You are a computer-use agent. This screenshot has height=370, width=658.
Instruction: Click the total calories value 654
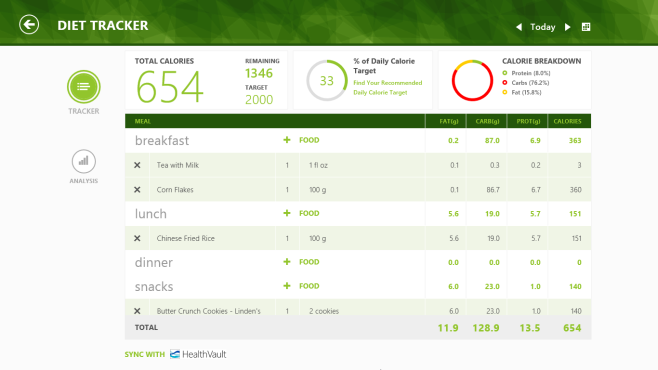pos(170,87)
